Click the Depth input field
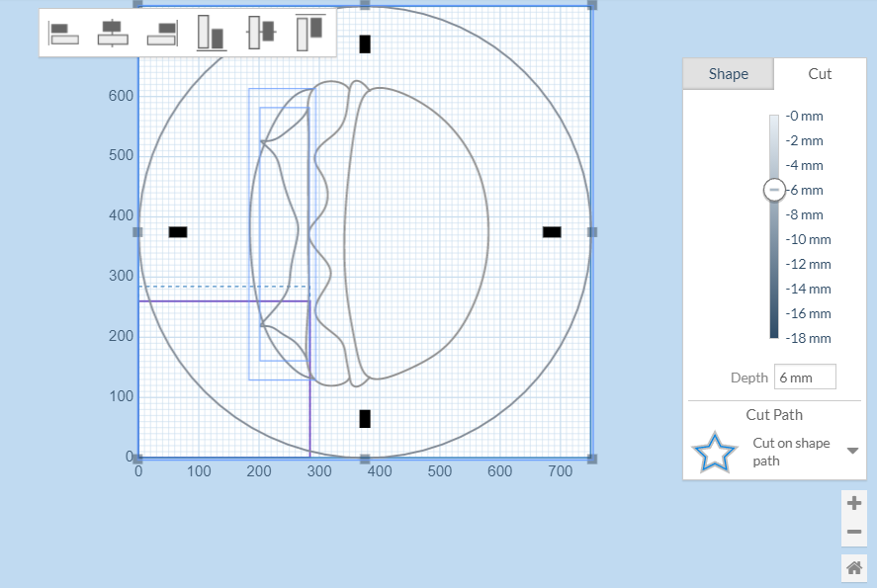This screenshot has width=877, height=588. pos(805,378)
